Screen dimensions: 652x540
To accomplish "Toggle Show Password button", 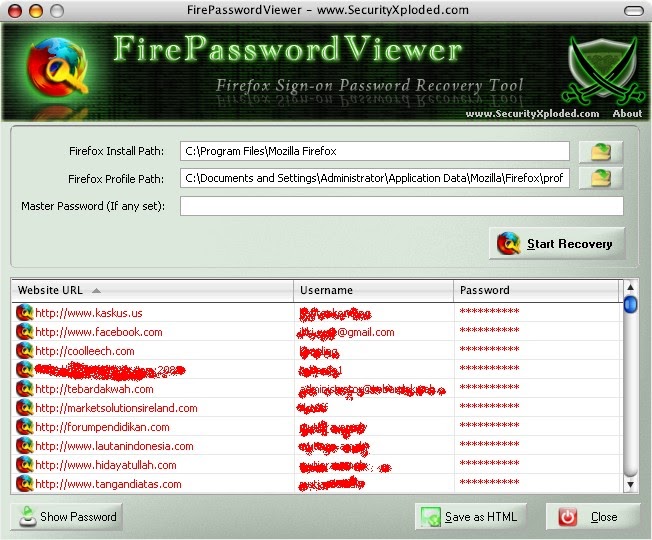I will tap(67, 517).
